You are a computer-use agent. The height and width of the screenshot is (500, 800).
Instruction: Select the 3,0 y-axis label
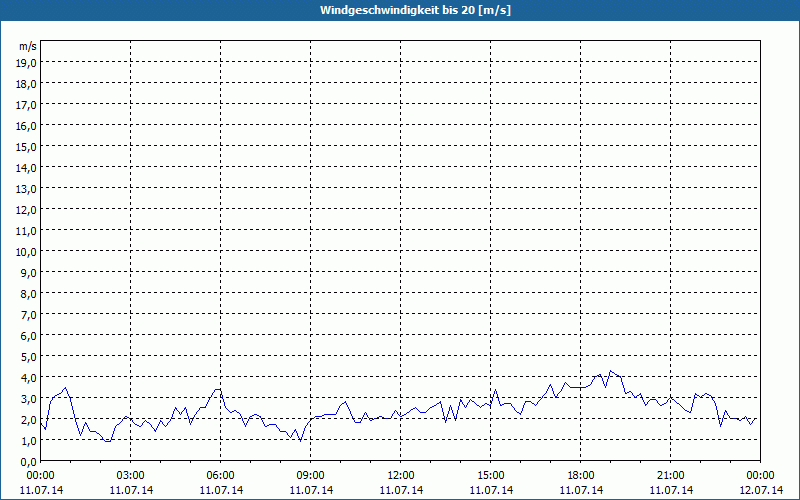pyautogui.click(x=29, y=398)
